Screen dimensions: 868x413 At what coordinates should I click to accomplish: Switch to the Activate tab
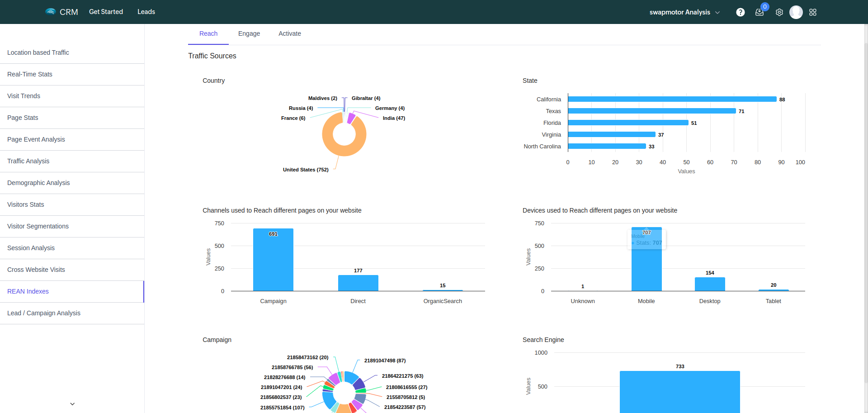pos(290,34)
